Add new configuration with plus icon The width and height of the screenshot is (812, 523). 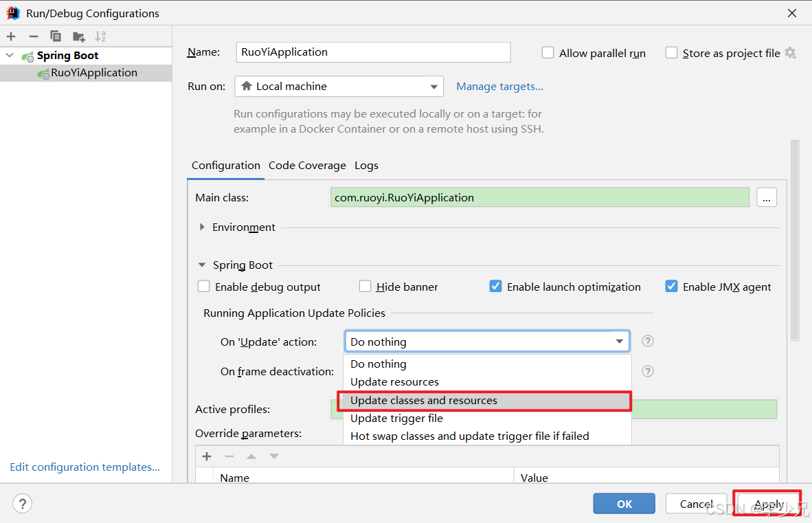pyautogui.click(x=11, y=36)
